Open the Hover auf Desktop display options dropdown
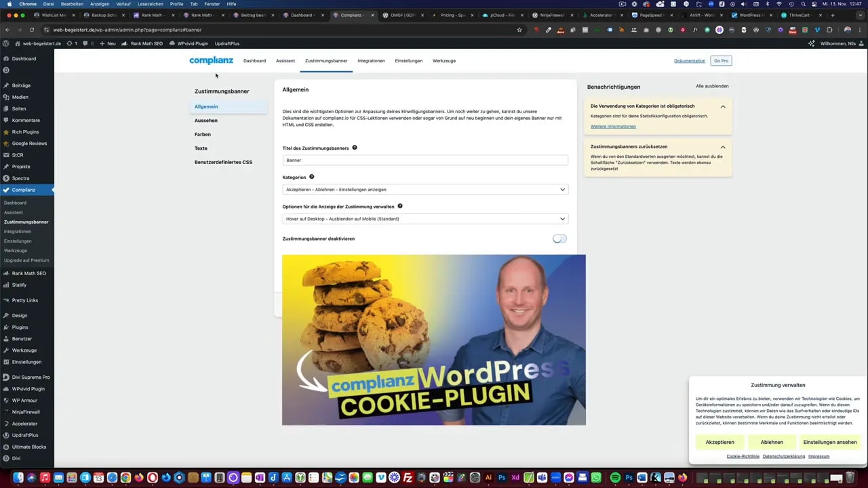This screenshot has width=868, height=488. 425,218
